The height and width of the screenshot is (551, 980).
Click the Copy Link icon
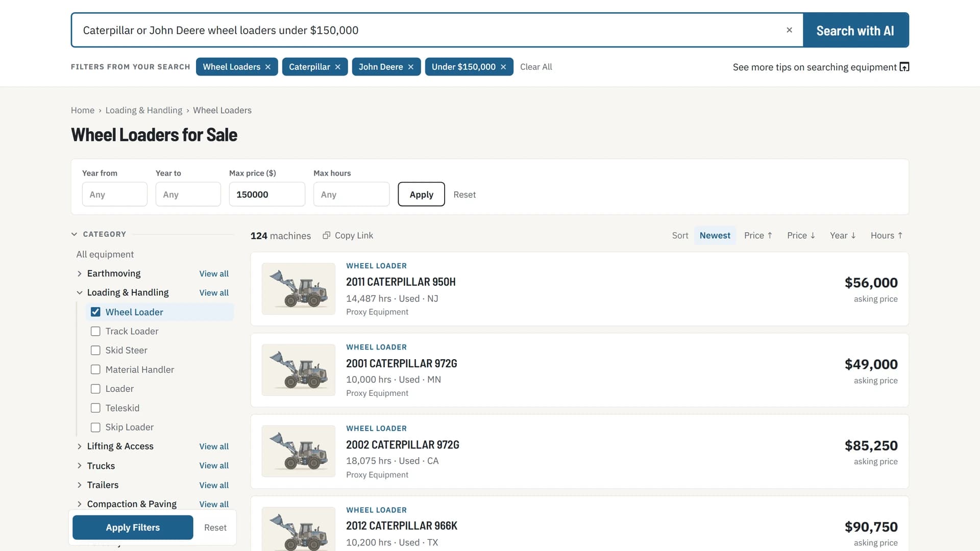[327, 235]
